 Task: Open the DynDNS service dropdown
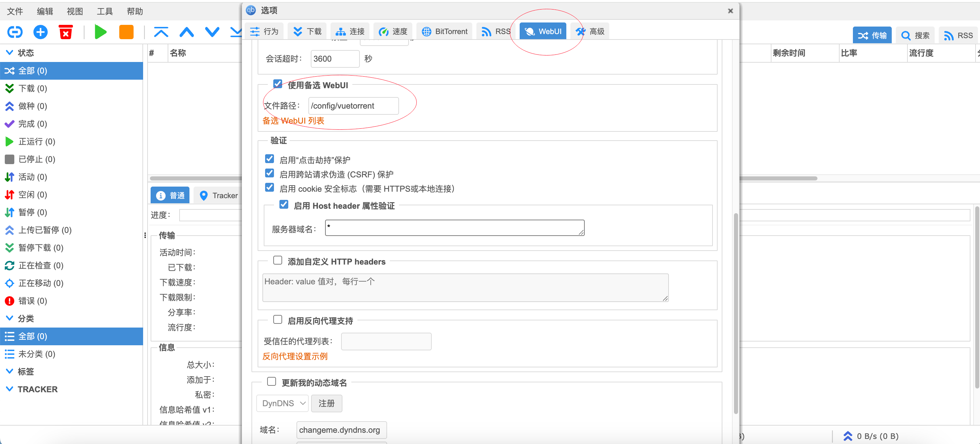[283, 403]
